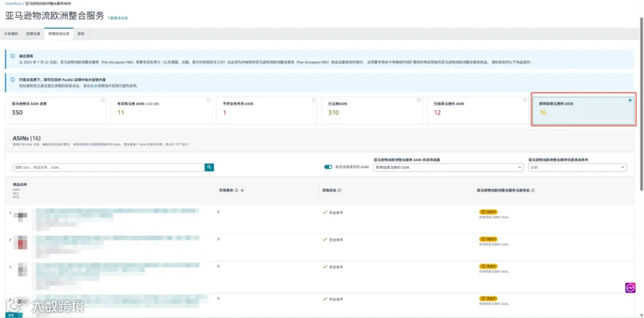Click the second row 符合条件 status text
Screen dimensions: 644x318
336,239
